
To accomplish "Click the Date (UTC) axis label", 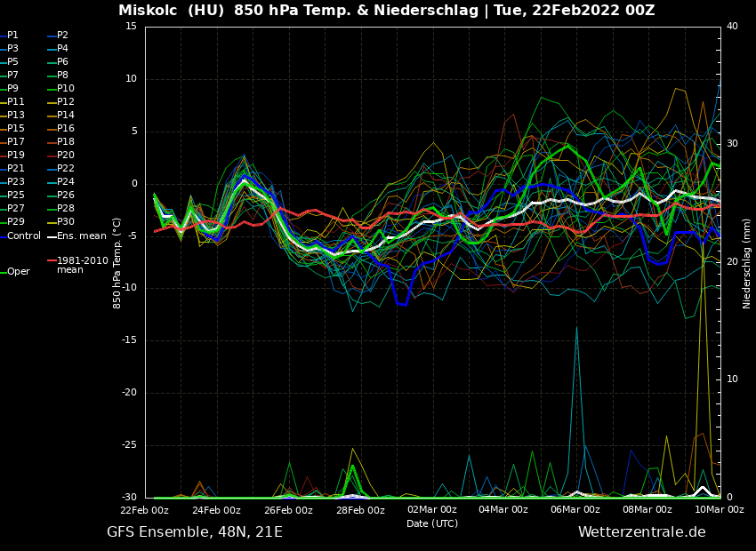I will [432, 523].
